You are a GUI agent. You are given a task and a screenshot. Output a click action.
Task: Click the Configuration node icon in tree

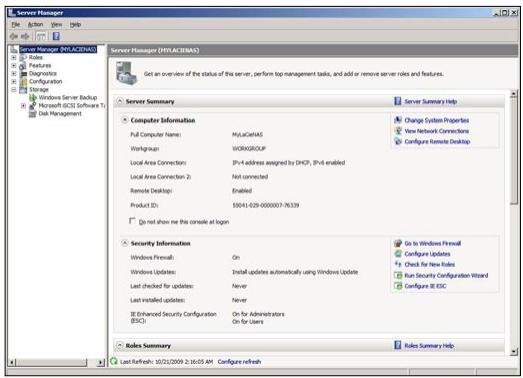[23, 81]
